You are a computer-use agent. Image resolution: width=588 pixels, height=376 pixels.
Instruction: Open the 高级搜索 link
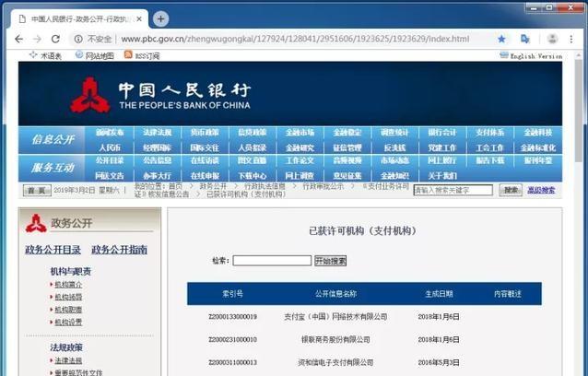coord(541,190)
